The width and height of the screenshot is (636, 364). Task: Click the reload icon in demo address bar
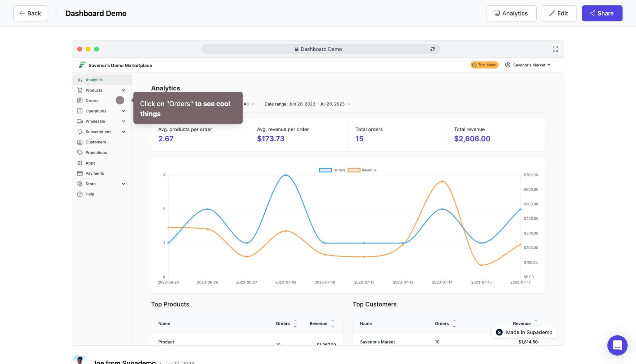[x=432, y=49]
